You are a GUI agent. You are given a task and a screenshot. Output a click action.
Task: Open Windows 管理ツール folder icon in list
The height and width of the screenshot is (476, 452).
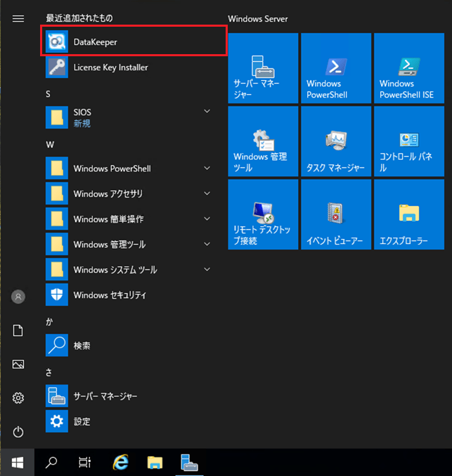tap(57, 244)
